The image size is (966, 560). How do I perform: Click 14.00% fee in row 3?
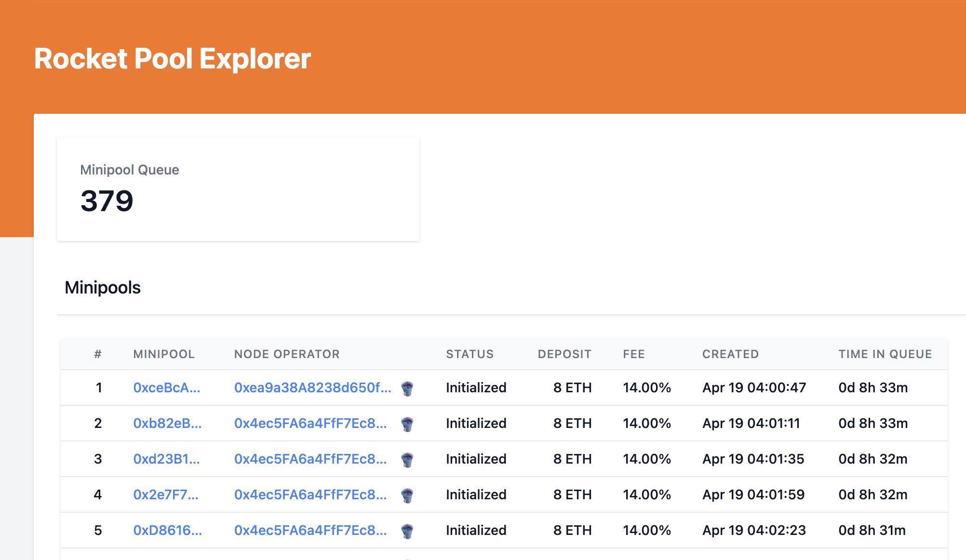[x=647, y=459]
